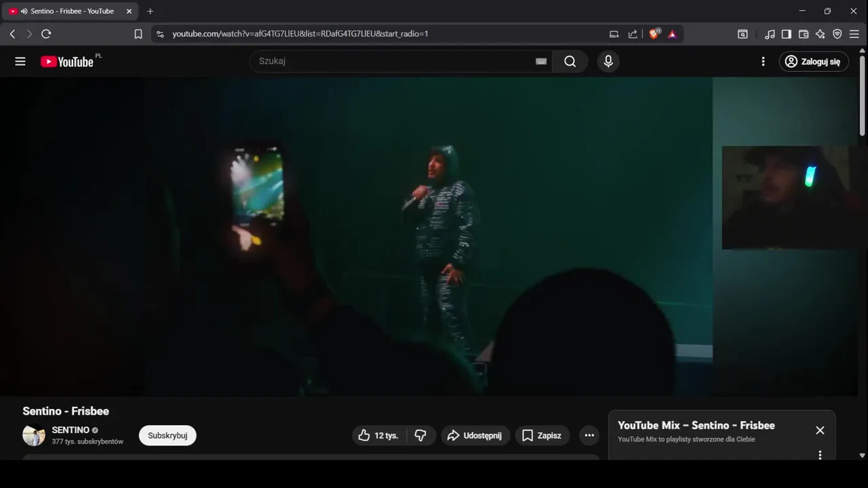Click the Sentino - Frisbee video title
Image resolution: width=868 pixels, height=488 pixels.
(66, 411)
